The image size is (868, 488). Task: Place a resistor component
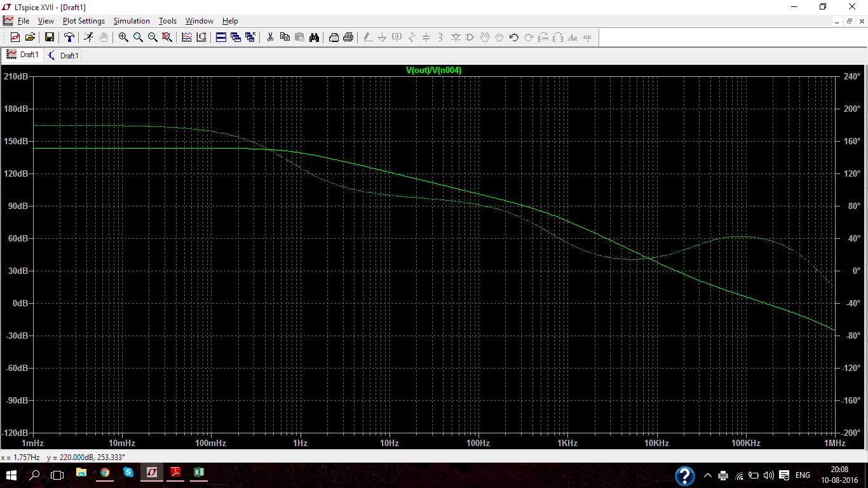pyautogui.click(x=411, y=37)
